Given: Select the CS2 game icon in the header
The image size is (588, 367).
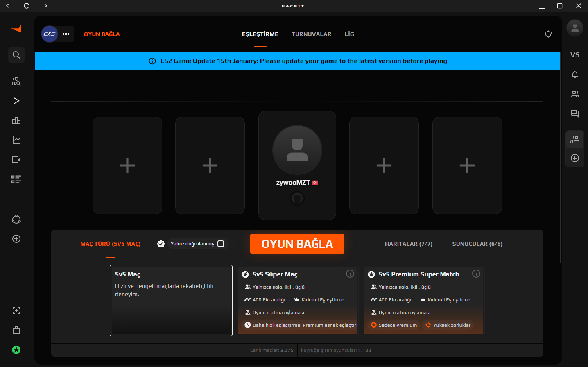Looking at the screenshot, I should coord(50,34).
